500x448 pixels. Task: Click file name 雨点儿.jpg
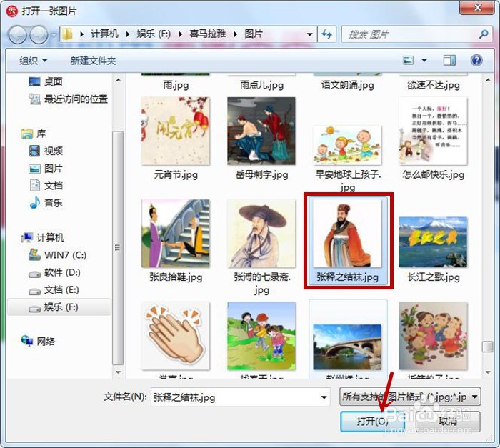tap(261, 86)
